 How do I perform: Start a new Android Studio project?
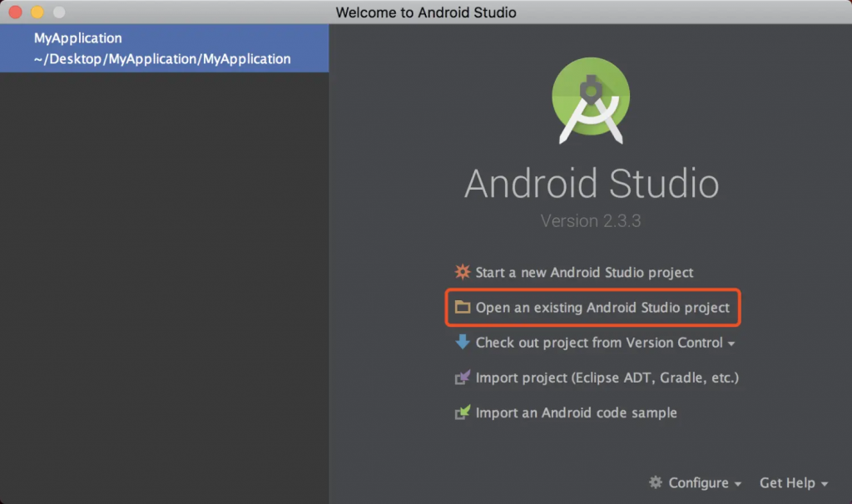(584, 272)
